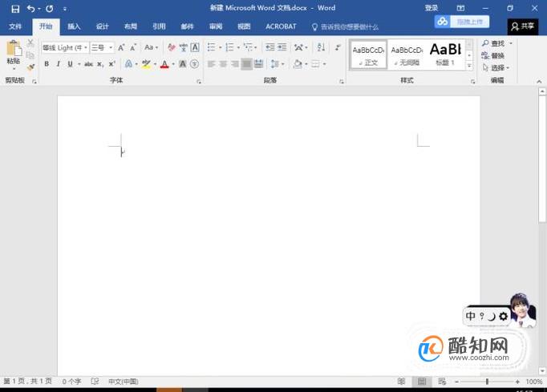This screenshot has width=547, height=392.
Task: Apply character shading icon
Action: coord(182,64)
